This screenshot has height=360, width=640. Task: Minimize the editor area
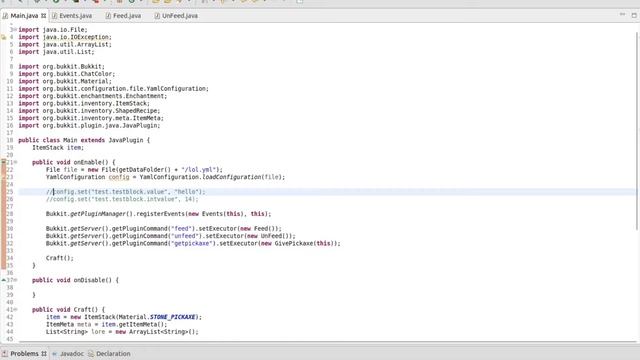[622, 15]
